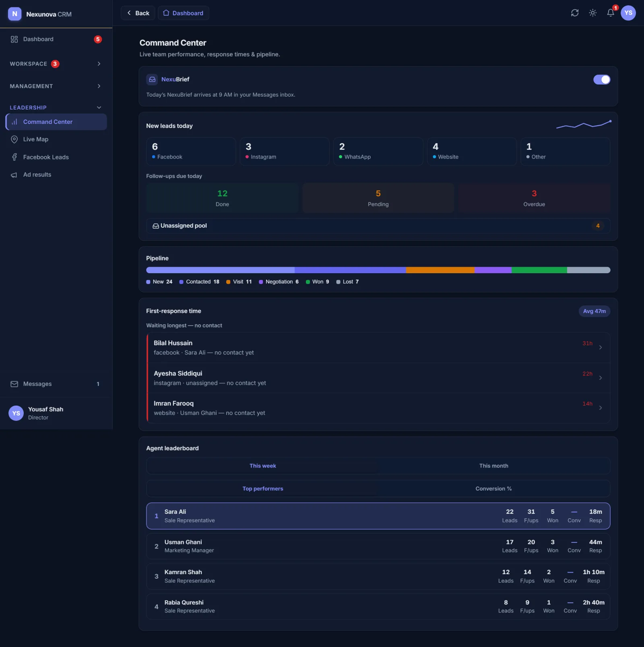The height and width of the screenshot is (647, 644).
Task: Open Ayesha Siddiqui lead chevron
Action: pos(601,378)
